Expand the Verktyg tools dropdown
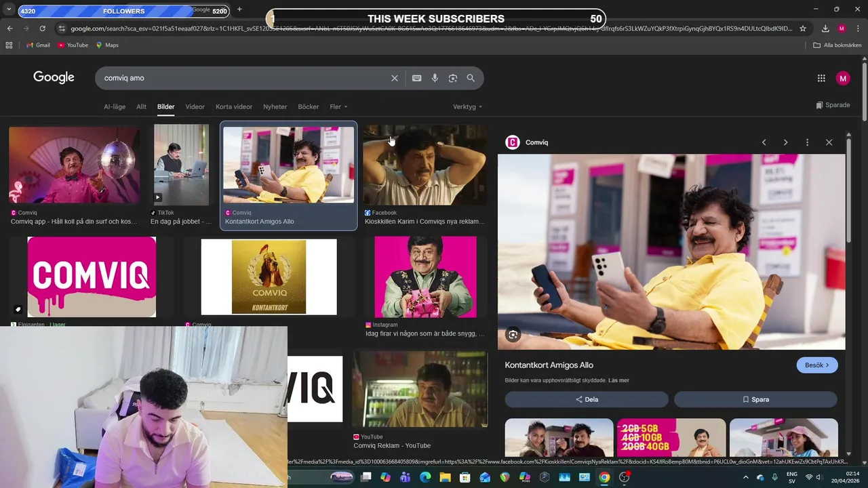 (x=468, y=106)
